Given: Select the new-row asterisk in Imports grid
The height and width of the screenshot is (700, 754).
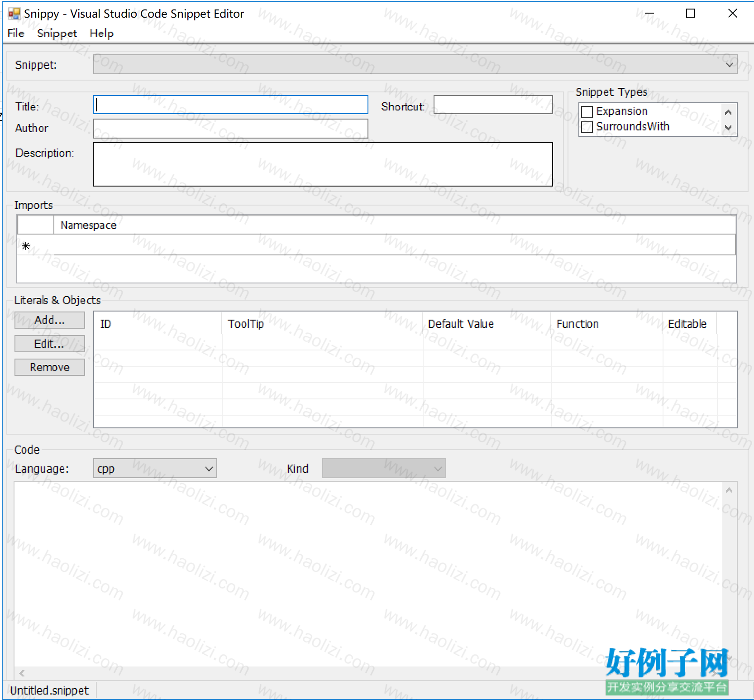Looking at the screenshot, I should point(26,245).
